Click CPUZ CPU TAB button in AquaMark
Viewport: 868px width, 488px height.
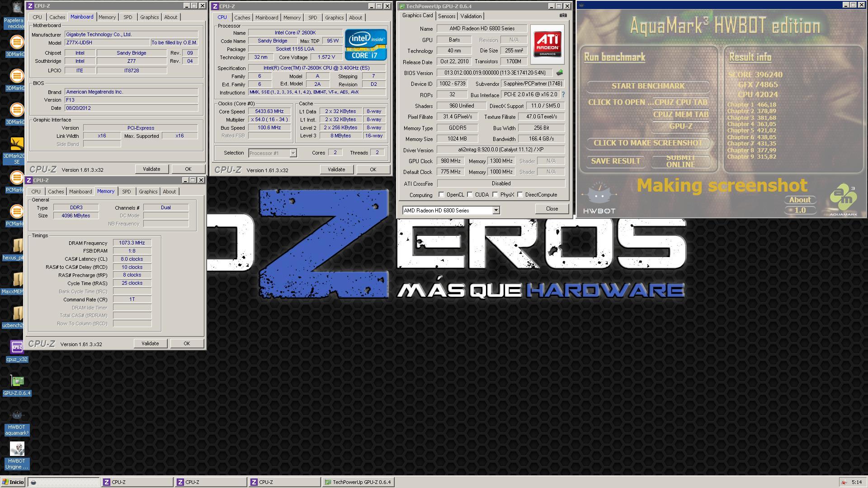680,102
